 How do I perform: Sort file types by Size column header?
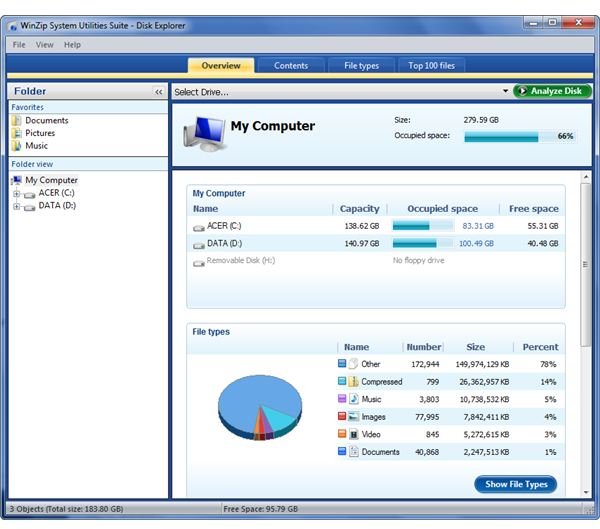(476, 347)
